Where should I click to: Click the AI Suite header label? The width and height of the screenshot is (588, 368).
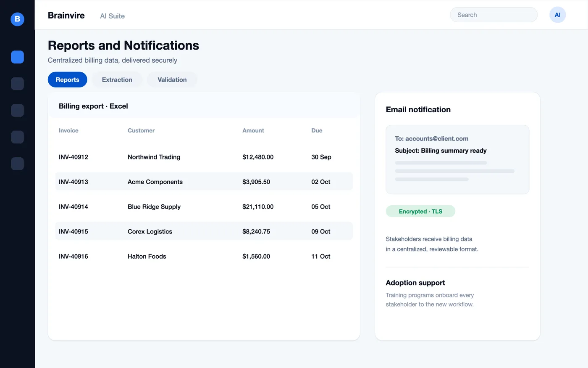(x=112, y=16)
